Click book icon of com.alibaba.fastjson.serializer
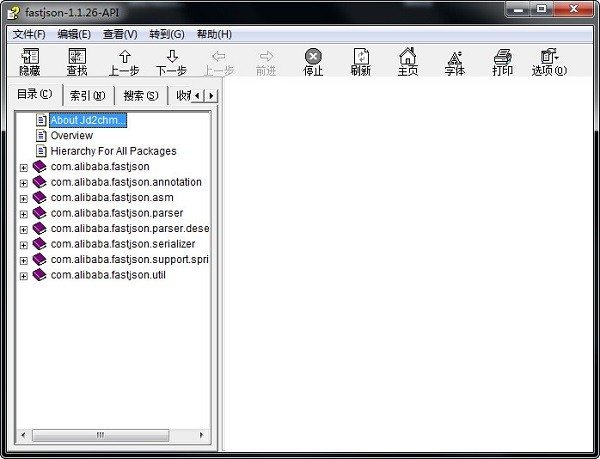Image resolution: width=600 pixels, height=459 pixels. [x=39, y=244]
